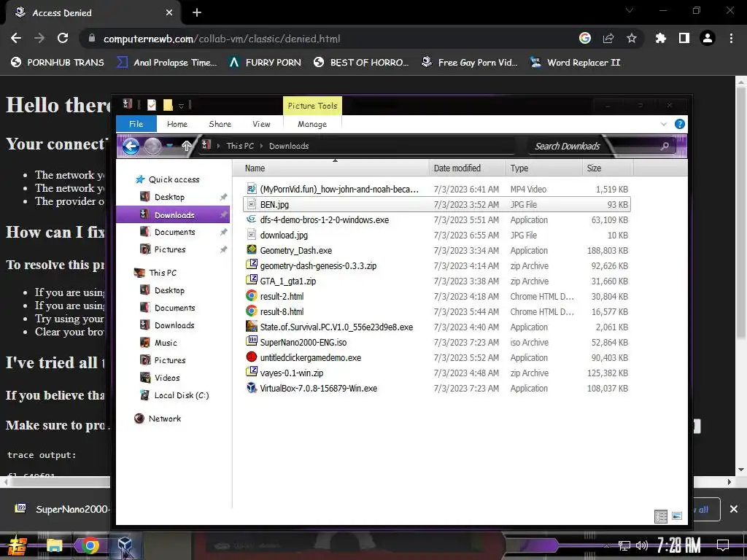Click VirtualBox-7.0.8 installer icon
747x560 pixels.
(x=252, y=388)
